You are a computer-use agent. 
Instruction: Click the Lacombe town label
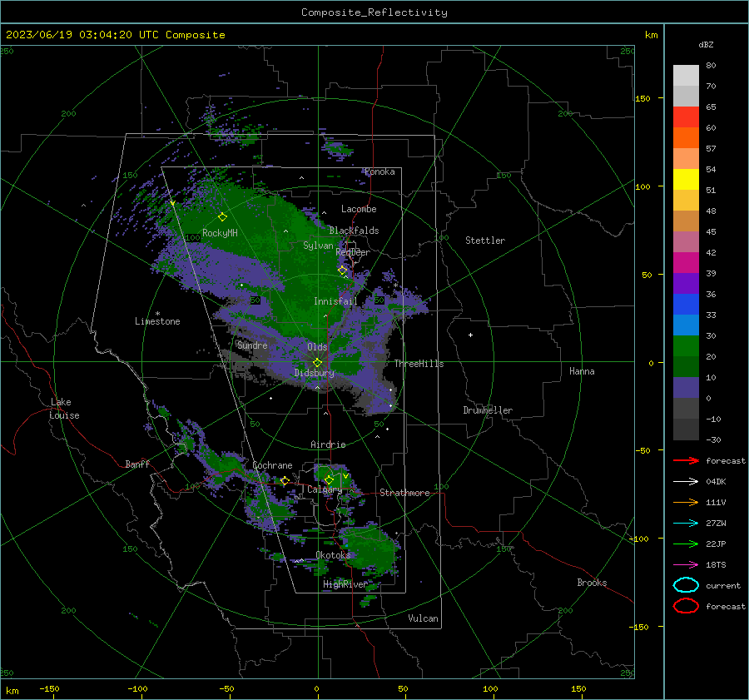tap(359, 209)
